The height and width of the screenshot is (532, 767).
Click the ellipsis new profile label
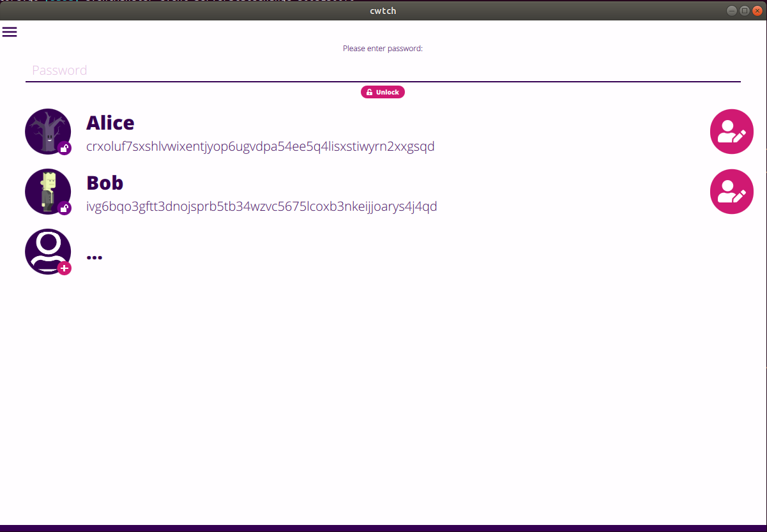pos(95,257)
